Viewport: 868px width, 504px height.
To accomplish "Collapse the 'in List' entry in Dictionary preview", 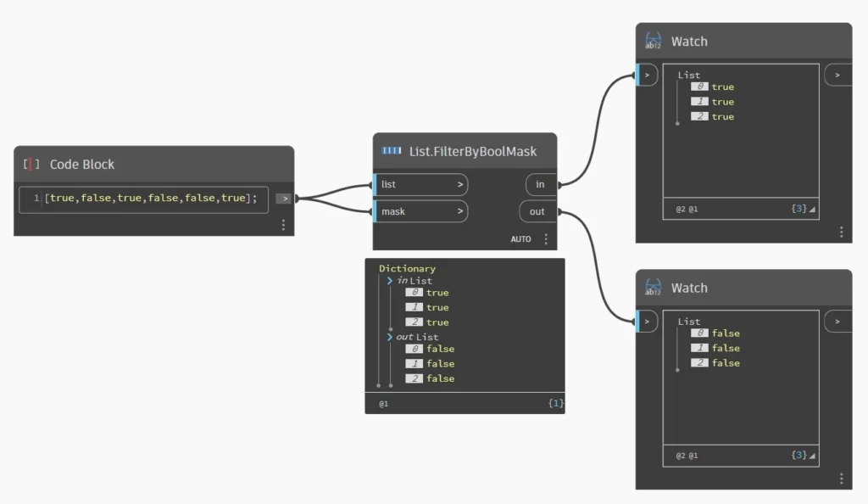I will click(x=390, y=281).
